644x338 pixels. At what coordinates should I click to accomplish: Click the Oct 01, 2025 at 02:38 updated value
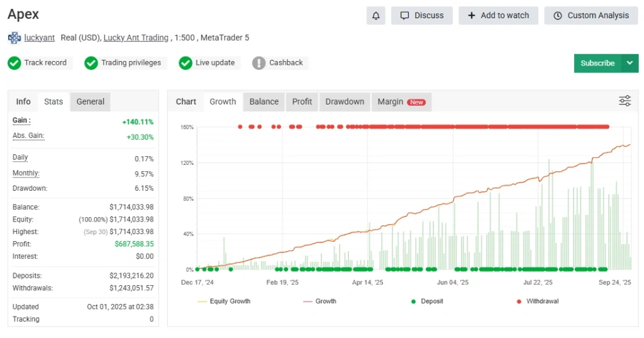[x=120, y=307]
